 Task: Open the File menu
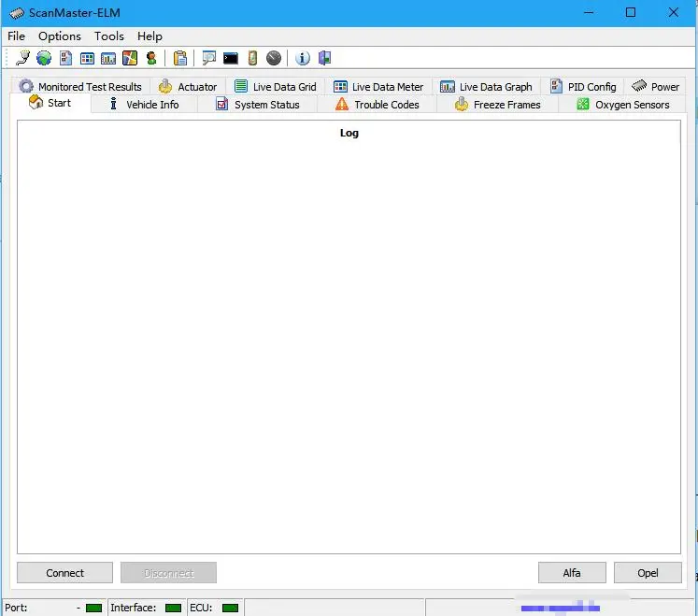click(17, 36)
